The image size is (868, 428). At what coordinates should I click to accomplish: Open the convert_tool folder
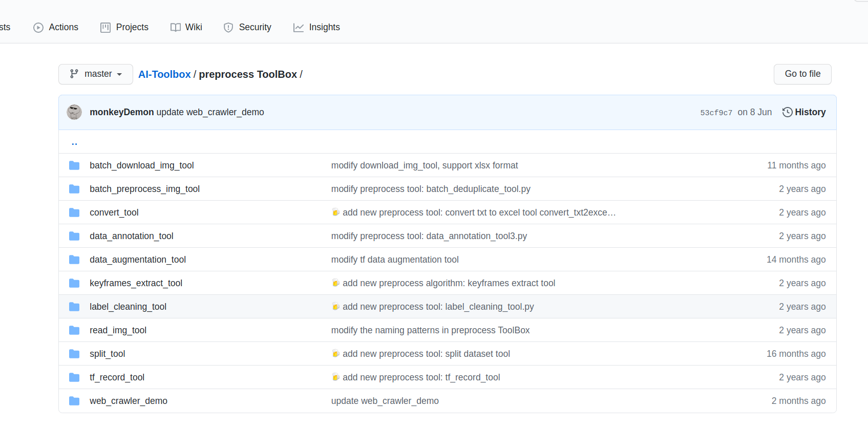(114, 212)
